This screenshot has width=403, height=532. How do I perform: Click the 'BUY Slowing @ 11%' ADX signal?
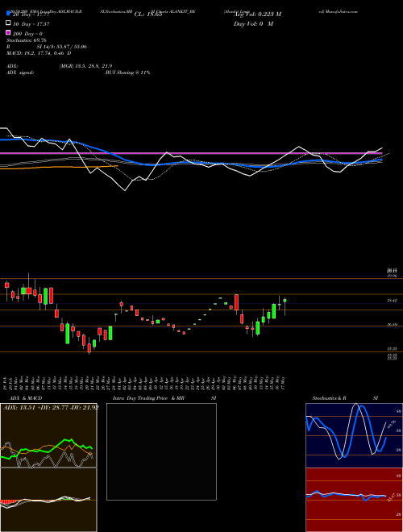point(127,73)
